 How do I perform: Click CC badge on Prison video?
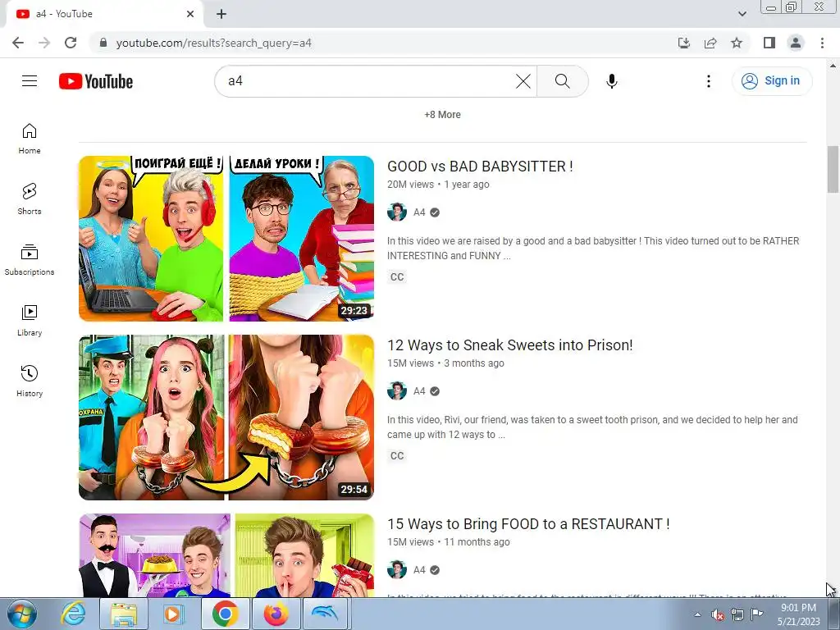pyautogui.click(x=397, y=456)
